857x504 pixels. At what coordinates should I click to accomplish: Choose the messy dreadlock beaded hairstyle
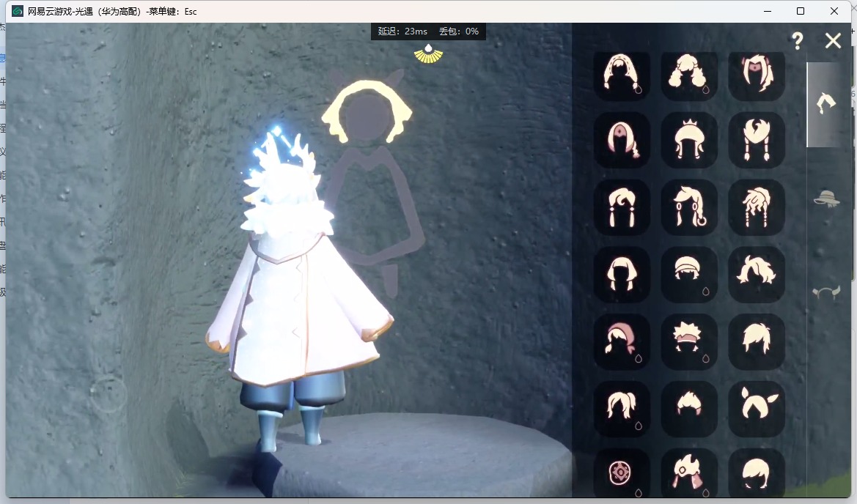point(757,207)
